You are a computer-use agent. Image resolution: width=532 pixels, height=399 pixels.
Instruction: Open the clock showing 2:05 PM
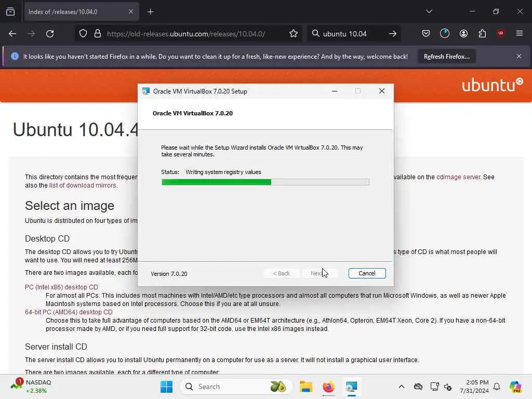[474, 387]
